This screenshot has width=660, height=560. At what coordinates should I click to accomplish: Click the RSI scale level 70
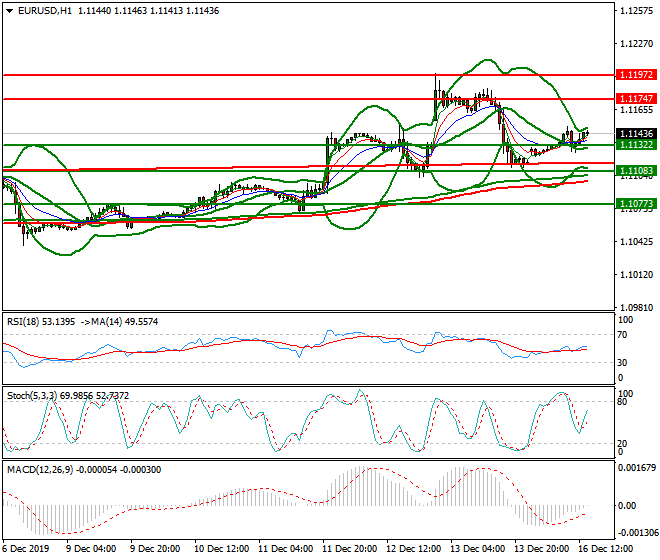coord(622,335)
